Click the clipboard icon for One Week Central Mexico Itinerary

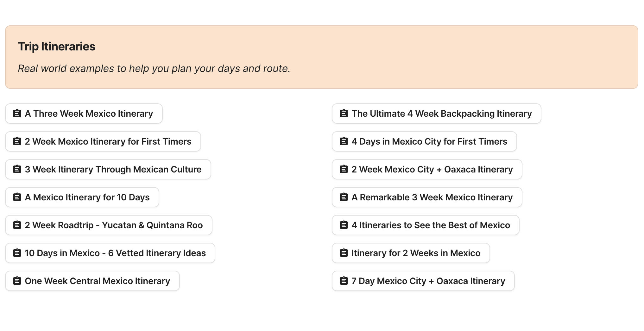[x=17, y=281]
